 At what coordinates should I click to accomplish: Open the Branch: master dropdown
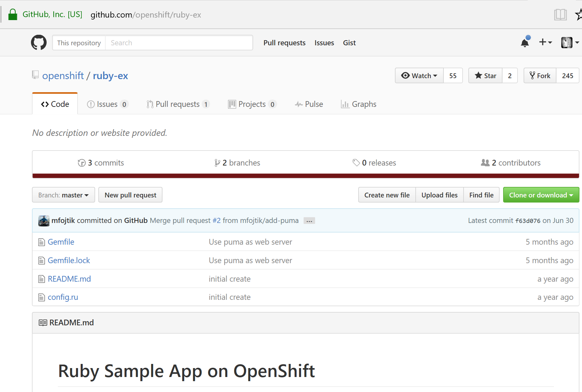(64, 195)
